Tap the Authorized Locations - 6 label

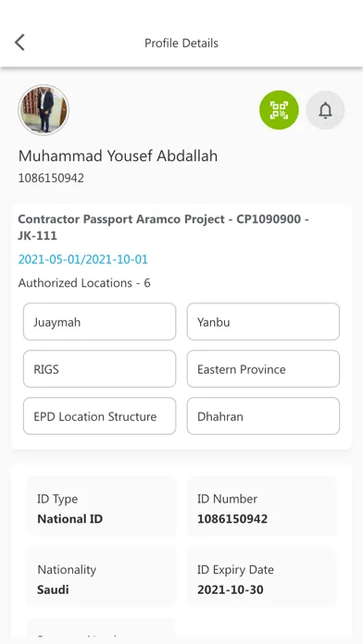click(84, 283)
